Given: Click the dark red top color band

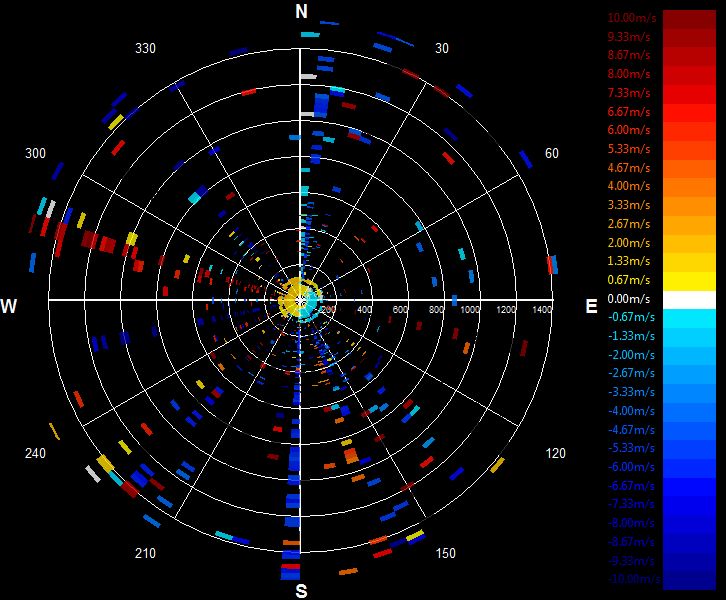Looking at the screenshot, I should 689,19.
